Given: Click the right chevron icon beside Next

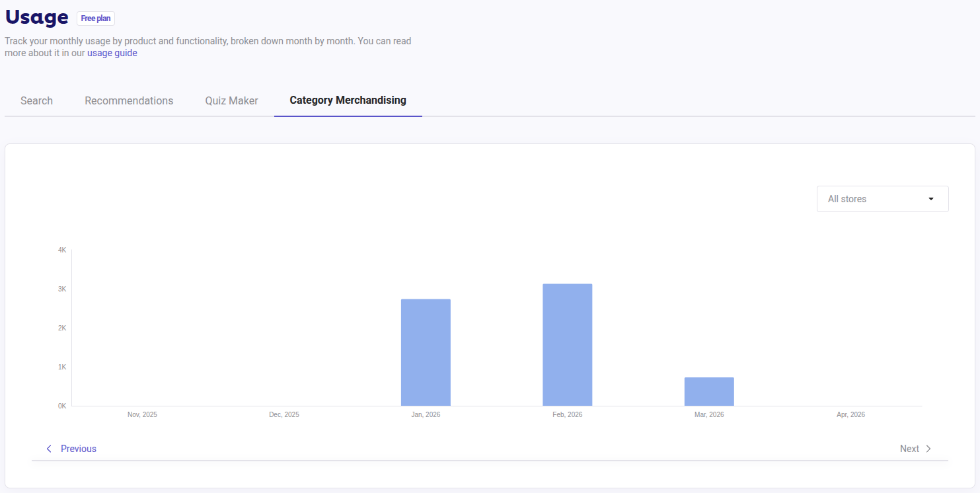Looking at the screenshot, I should 928,448.
